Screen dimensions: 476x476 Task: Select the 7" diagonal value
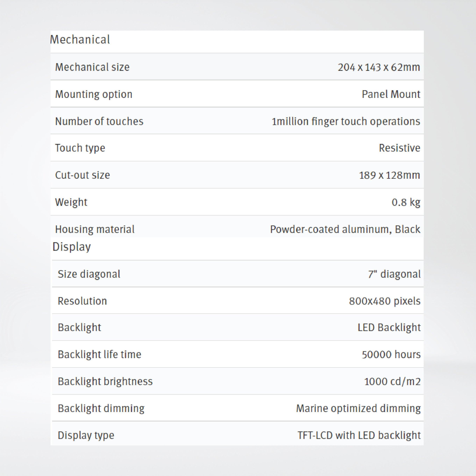pos(394,274)
